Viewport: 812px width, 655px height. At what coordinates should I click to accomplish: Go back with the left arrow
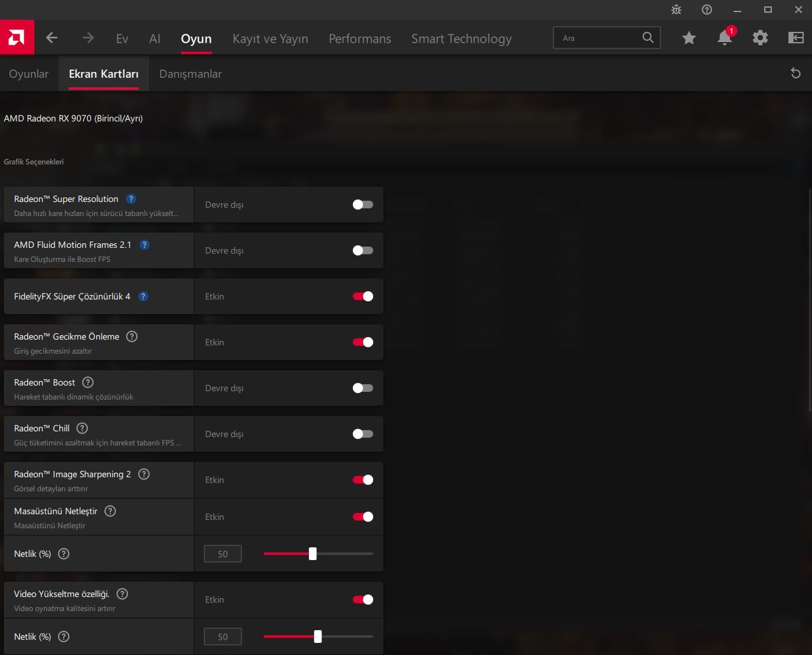52,38
